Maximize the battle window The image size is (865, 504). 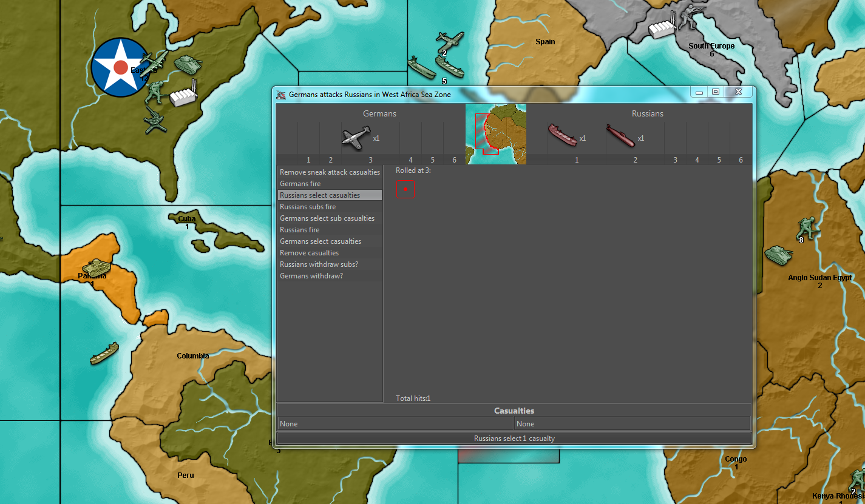(x=716, y=92)
